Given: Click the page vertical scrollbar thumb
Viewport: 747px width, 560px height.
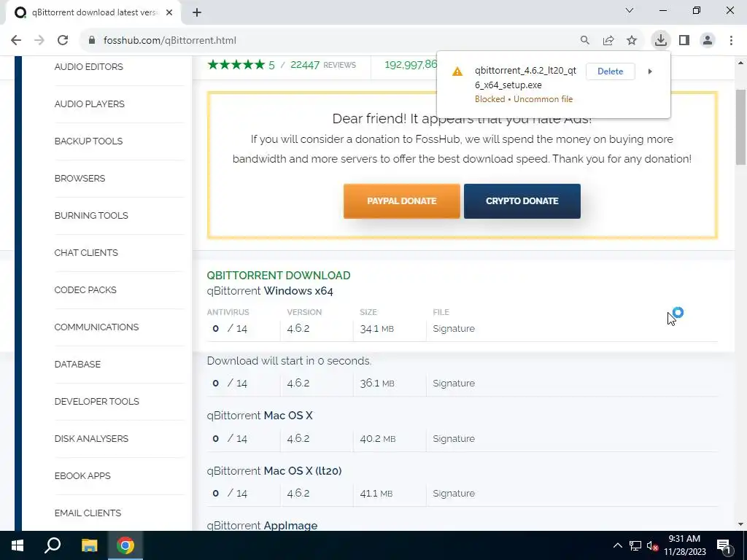Looking at the screenshot, I should point(740,127).
